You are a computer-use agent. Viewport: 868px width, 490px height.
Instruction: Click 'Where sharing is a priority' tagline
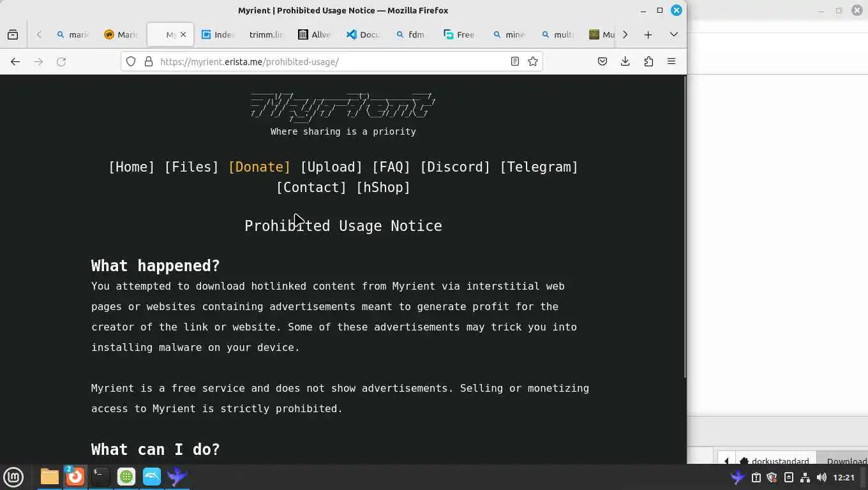coord(343,131)
